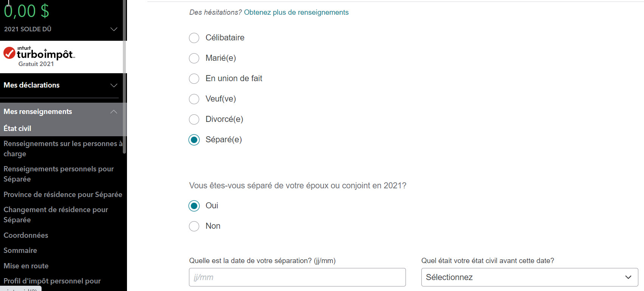Screen dimensions: 644x291
Task: Click the sidebar vertical scrollbar
Action: 124,75
